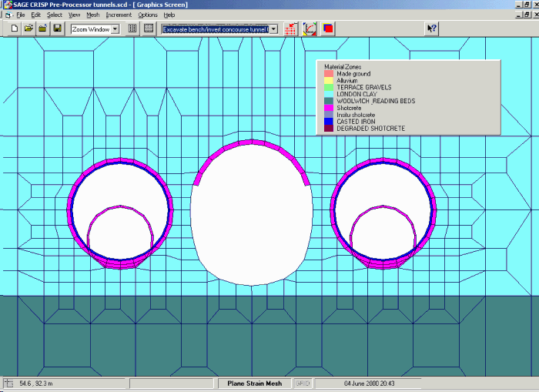The width and height of the screenshot is (539, 392).
Task: Click the CASTED IRON legend label
Action: point(356,122)
